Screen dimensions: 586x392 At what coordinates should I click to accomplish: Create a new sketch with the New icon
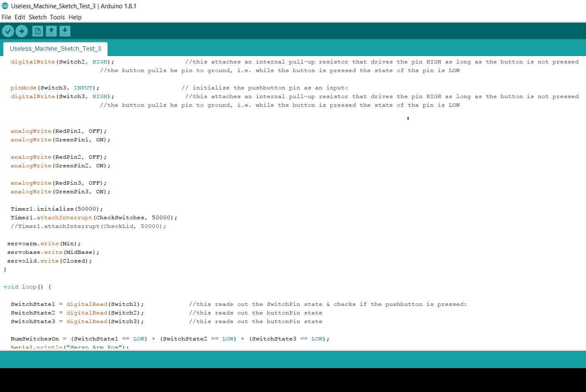tap(38, 31)
